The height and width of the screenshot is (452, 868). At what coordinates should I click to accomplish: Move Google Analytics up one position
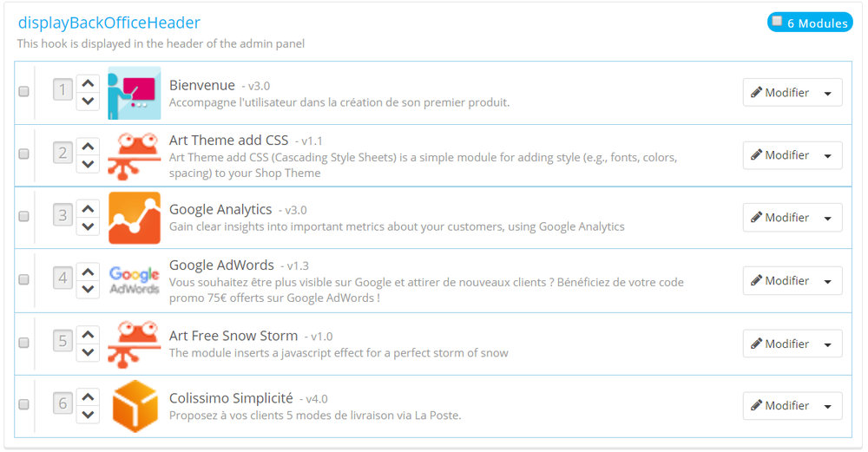point(87,209)
